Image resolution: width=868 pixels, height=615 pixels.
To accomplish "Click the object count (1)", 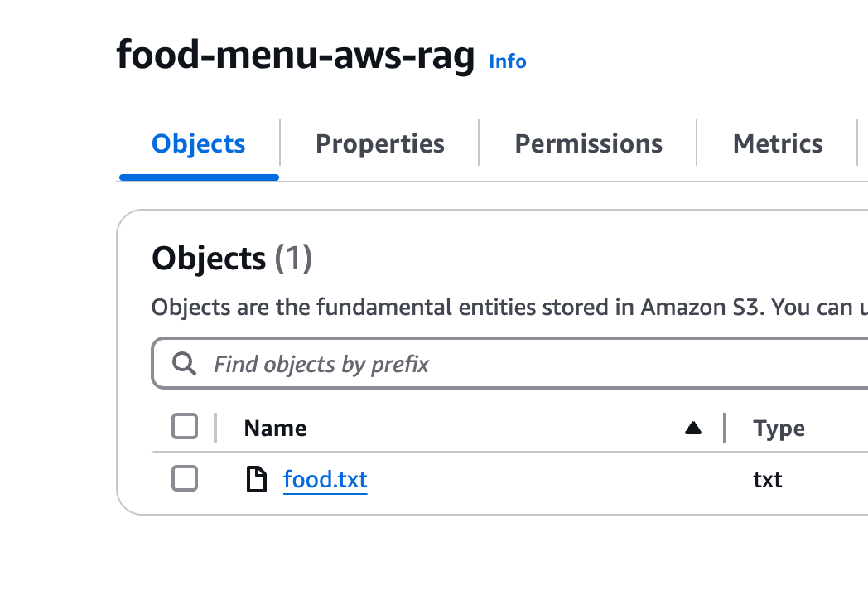I will coord(293,259).
